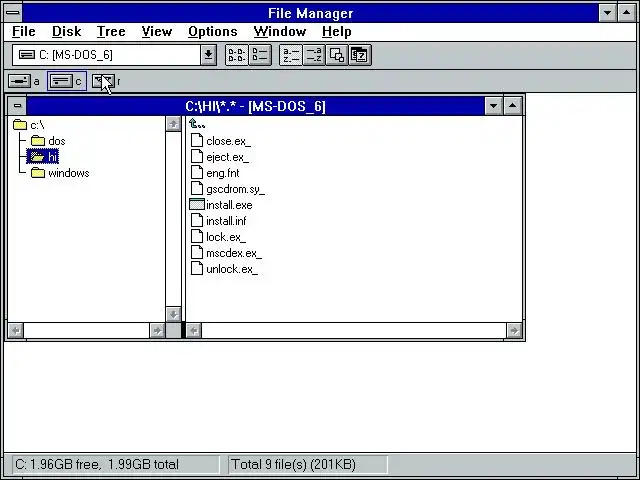
Task: Open the File menu
Action: tap(24, 31)
